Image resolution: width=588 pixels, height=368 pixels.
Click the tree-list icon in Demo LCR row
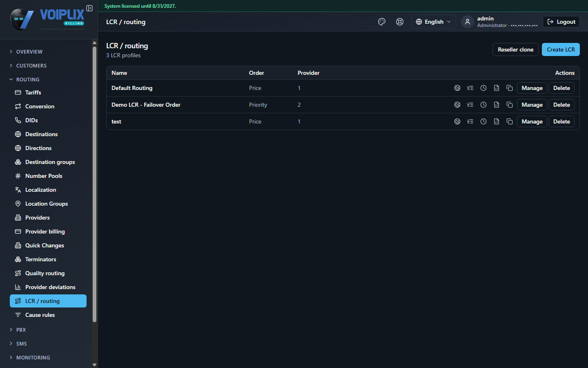[470, 105]
